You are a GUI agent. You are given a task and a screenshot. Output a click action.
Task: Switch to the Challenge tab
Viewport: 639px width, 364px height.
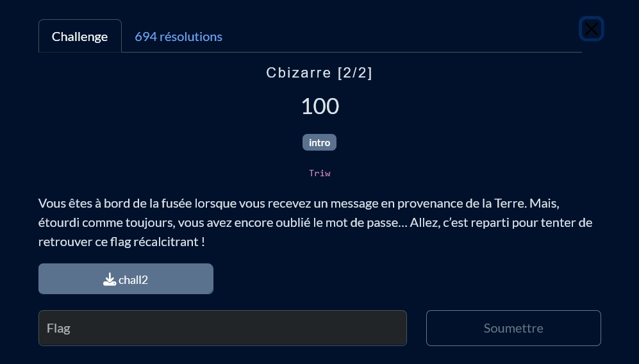click(x=79, y=37)
